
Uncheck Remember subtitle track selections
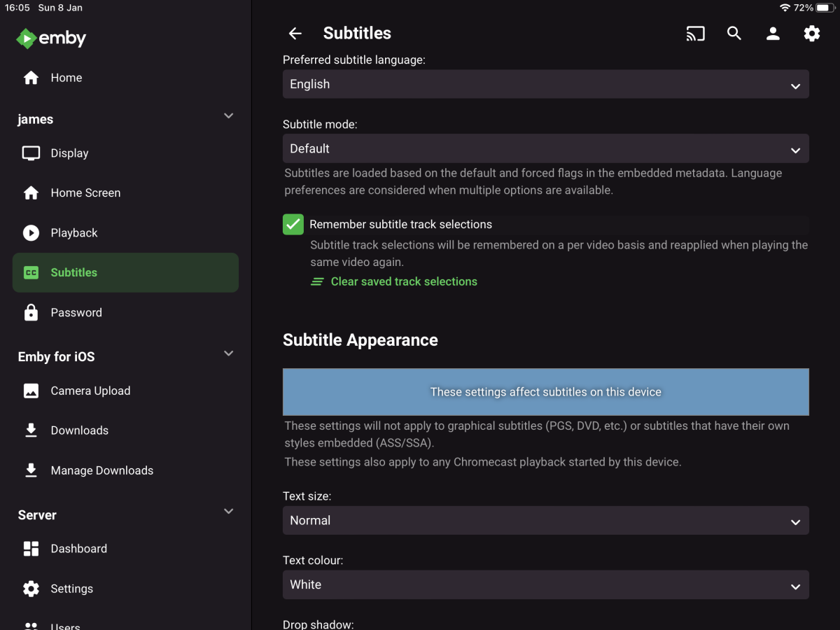293,225
